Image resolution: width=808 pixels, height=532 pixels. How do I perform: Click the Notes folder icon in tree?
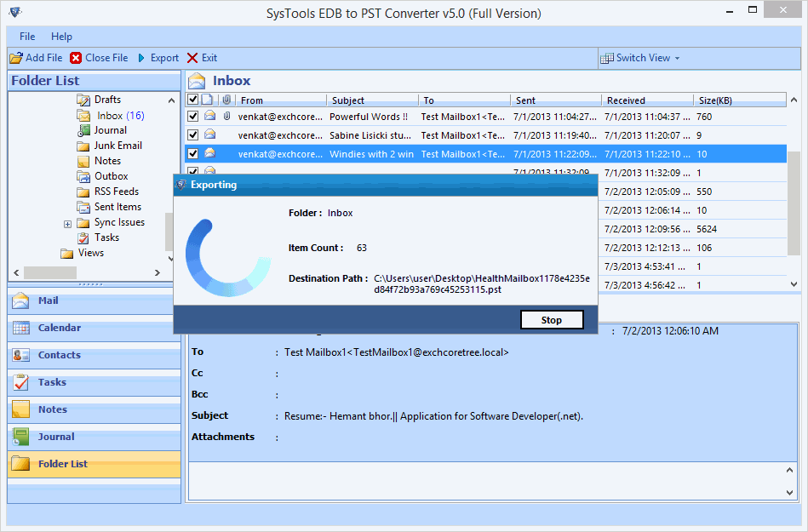83,161
